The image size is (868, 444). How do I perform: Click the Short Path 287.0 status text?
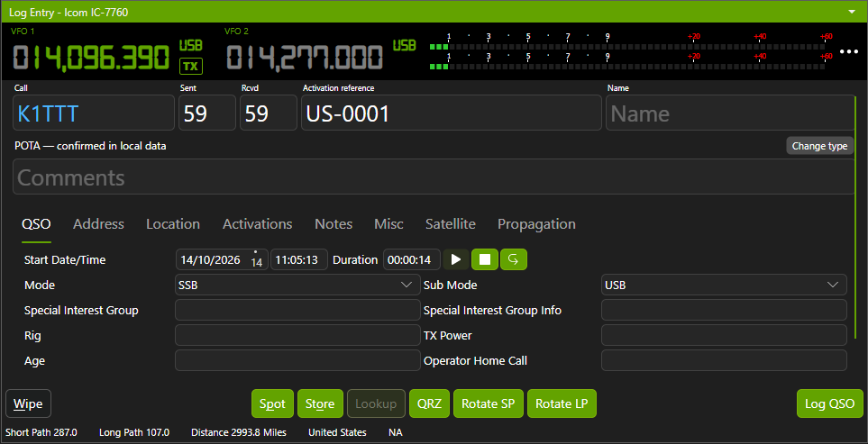[41, 432]
